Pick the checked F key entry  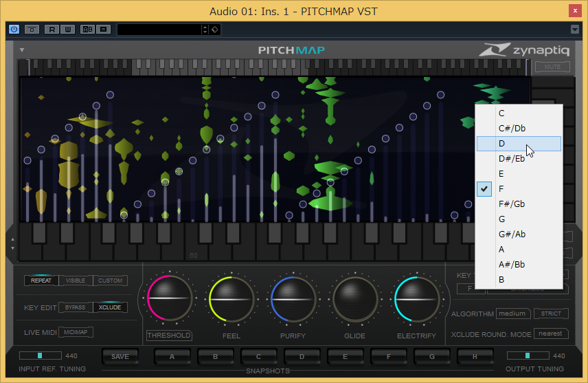coord(519,189)
